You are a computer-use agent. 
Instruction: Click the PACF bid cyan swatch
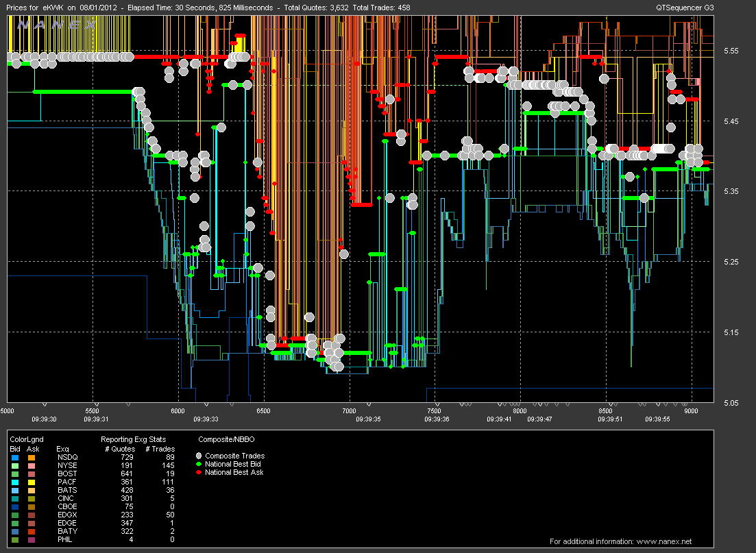click(x=15, y=482)
